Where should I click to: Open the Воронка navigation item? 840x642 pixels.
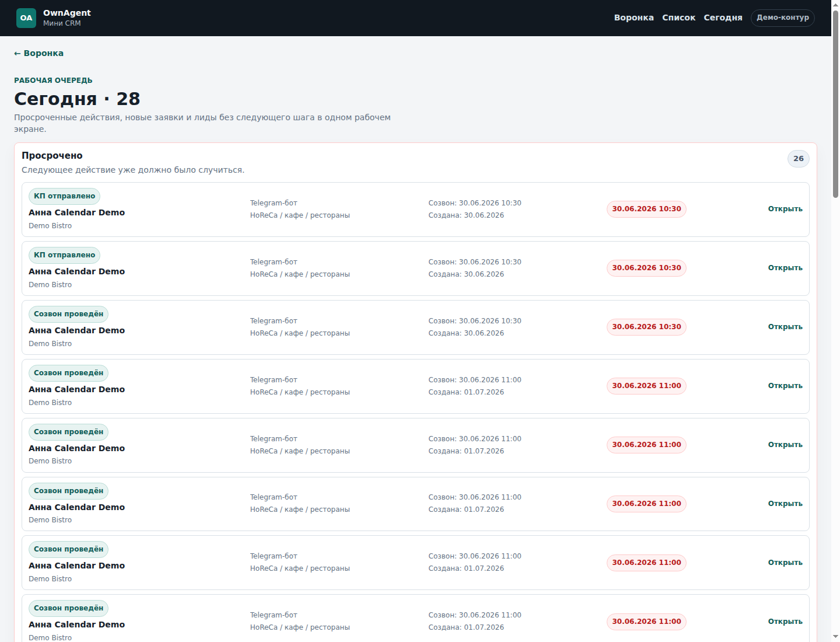pyautogui.click(x=633, y=18)
